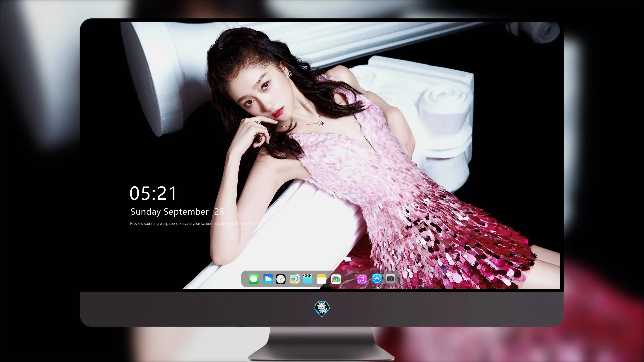The image size is (644, 362).
Task: Click the text 'Preview stunning wallpapers. Elevate your screen beauty'
Action: click(177, 224)
